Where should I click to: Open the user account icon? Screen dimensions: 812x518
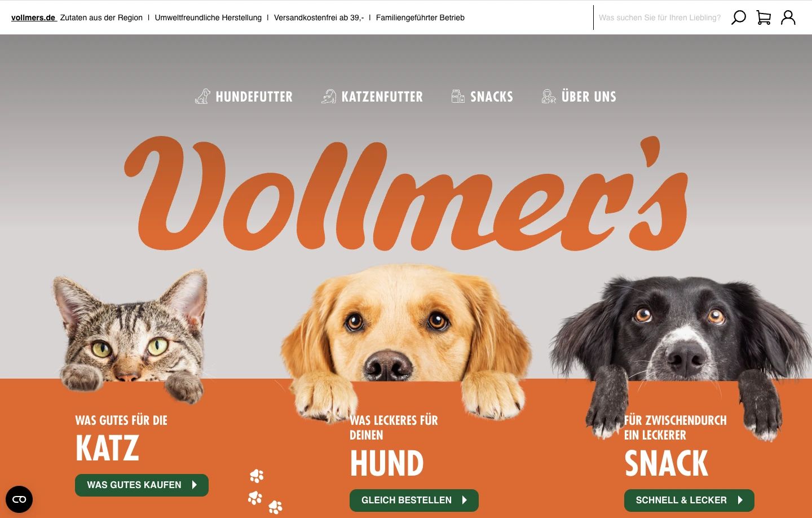pos(788,17)
